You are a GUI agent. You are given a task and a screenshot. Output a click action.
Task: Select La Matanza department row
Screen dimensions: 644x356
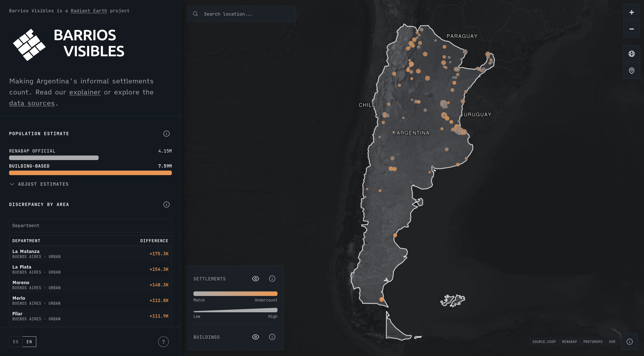pyautogui.click(x=90, y=254)
